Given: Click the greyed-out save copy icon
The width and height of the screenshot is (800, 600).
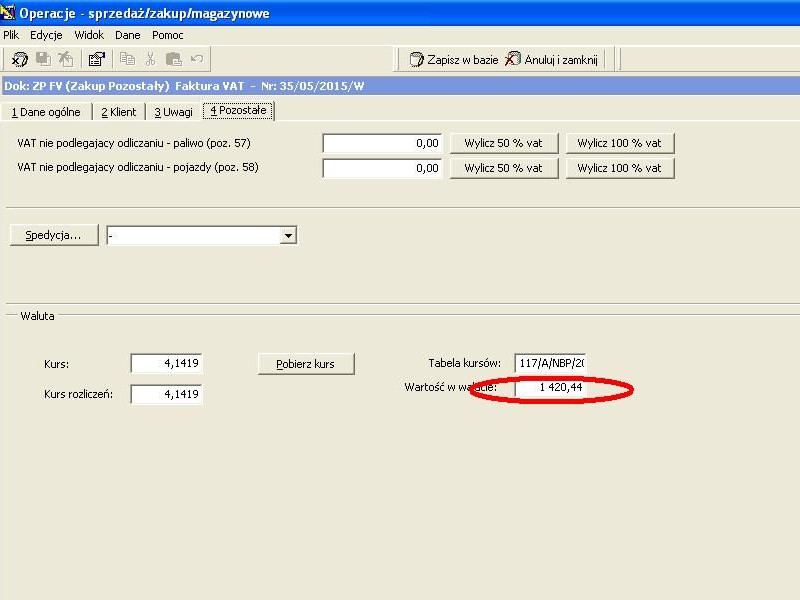Looking at the screenshot, I should tap(43, 59).
